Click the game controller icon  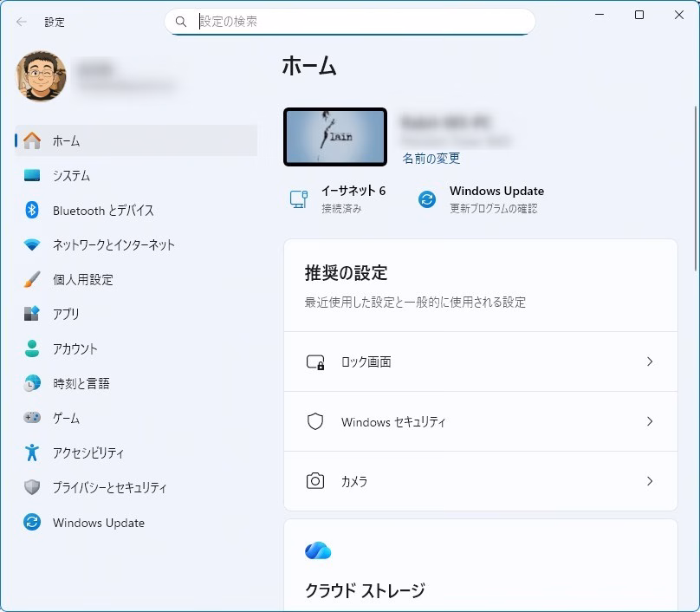point(32,418)
